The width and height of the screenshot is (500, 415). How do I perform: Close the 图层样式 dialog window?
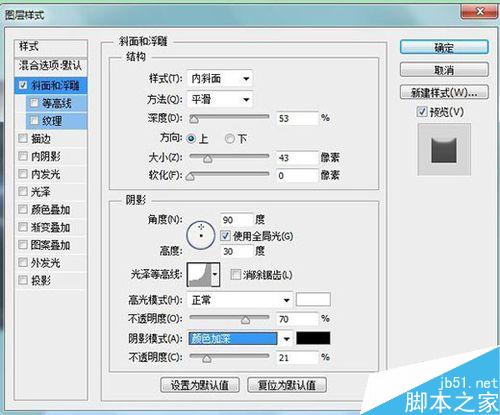pyautogui.click(x=479, y=12)
